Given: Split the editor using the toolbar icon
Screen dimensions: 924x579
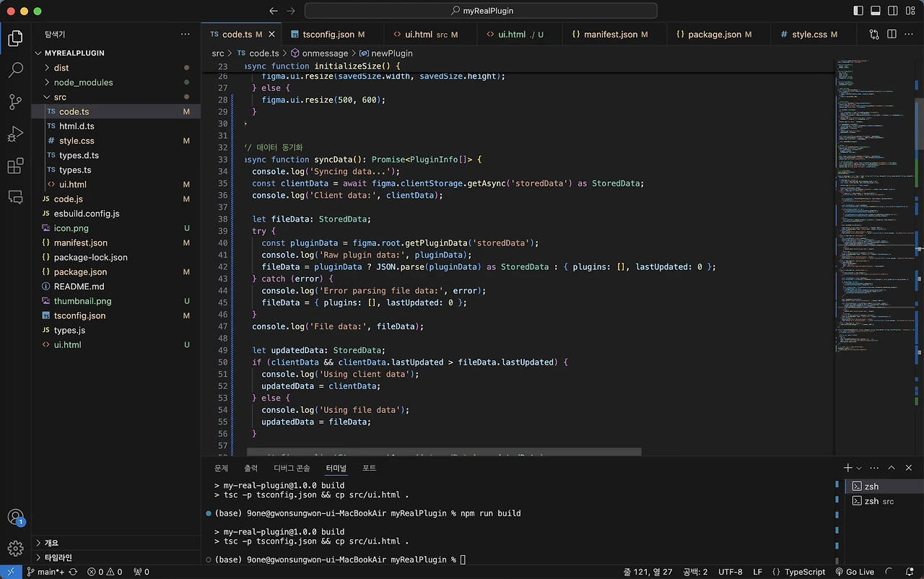Looking at the screenshot, I should pos(891,34).
